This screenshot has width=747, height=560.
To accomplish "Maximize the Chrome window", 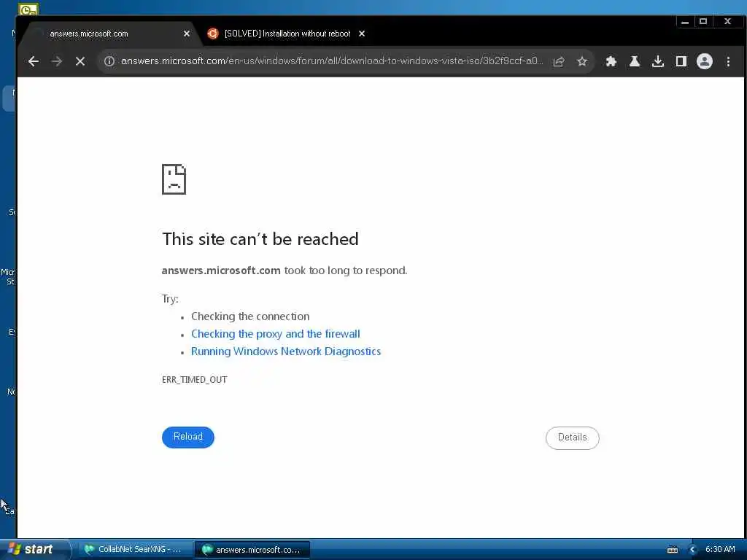I will tap(703, 21).
